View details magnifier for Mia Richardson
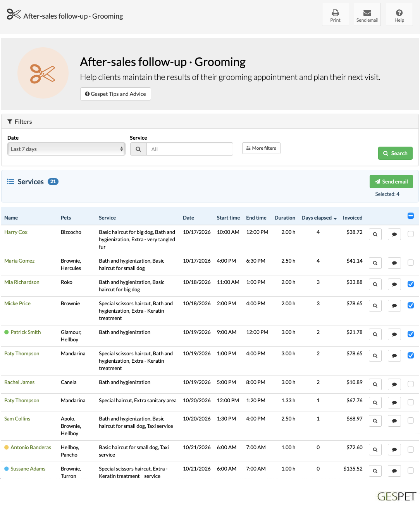This screenshot has width=420, height=507. click(375, 284)
